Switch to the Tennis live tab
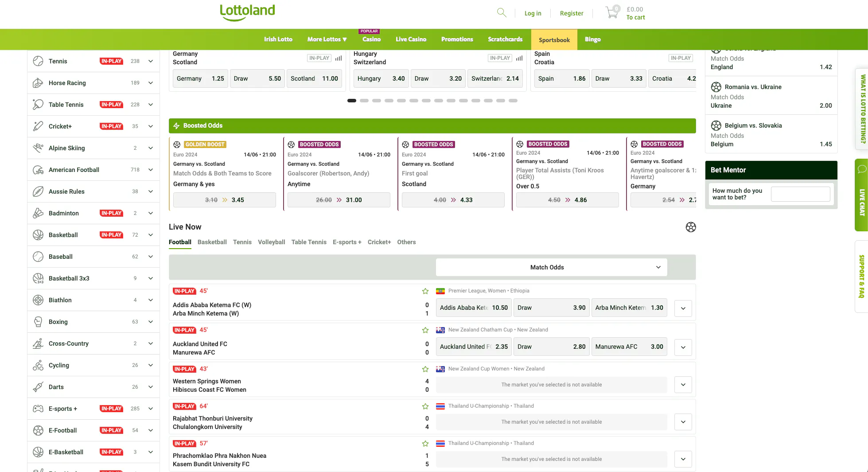The width and height of the screenshot is (868, 472). pos(242,242)
